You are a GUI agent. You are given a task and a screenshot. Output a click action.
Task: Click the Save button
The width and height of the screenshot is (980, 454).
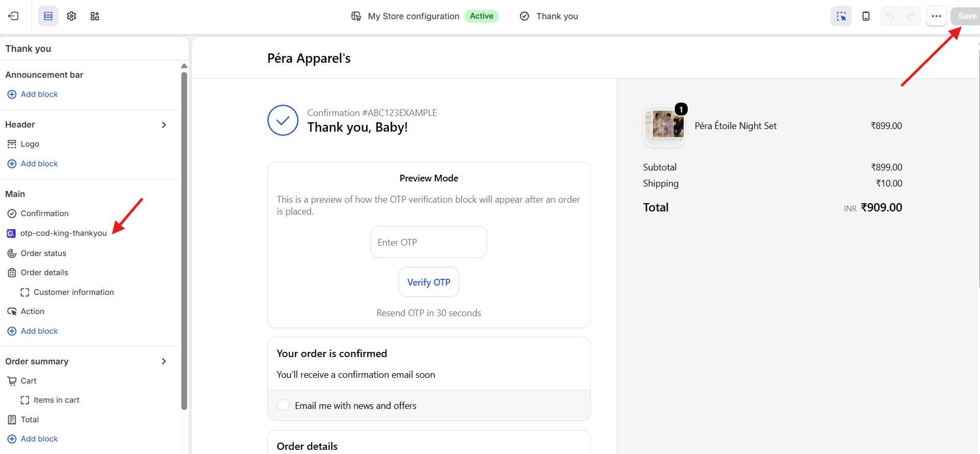point(965,16)
